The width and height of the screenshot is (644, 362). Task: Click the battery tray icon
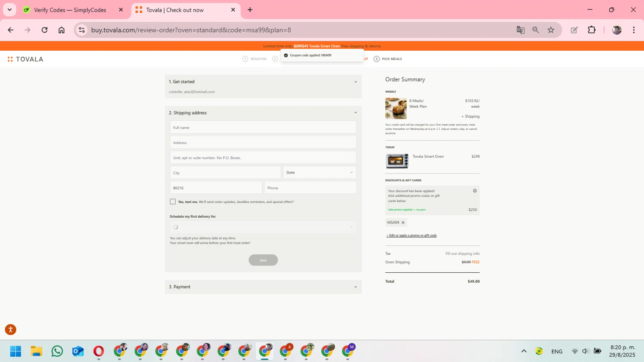(x=597, y=351)
